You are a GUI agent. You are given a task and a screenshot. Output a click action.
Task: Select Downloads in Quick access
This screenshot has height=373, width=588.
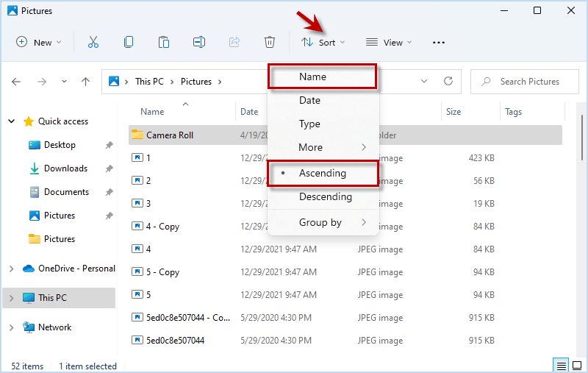tap(65, 168)
